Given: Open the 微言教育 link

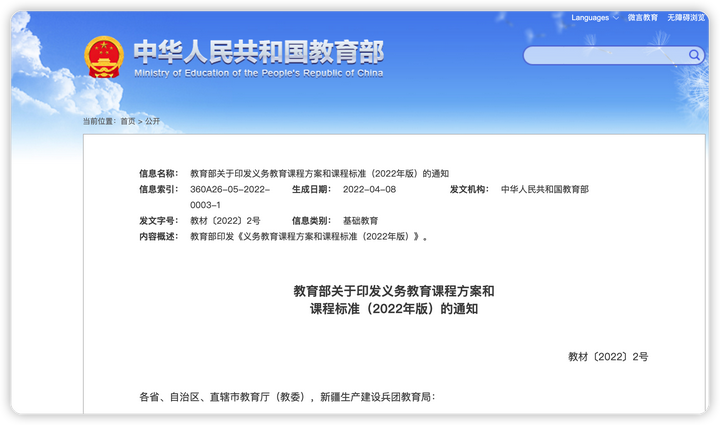Looking at the screenshot, I should 643,18.
